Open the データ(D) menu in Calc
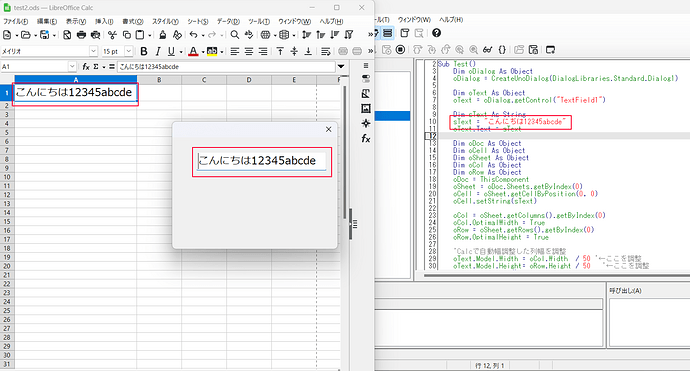This screenshot has height=371, width=690. (228, 21)
